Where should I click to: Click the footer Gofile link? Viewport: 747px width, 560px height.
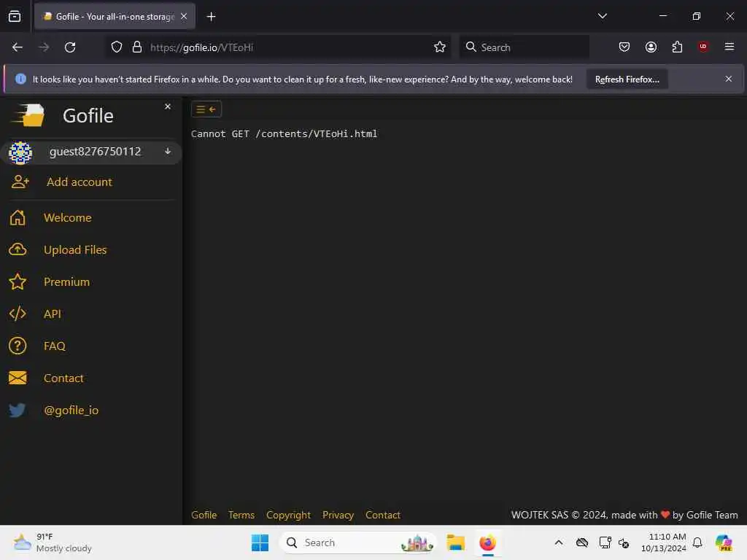click(204, 516)
